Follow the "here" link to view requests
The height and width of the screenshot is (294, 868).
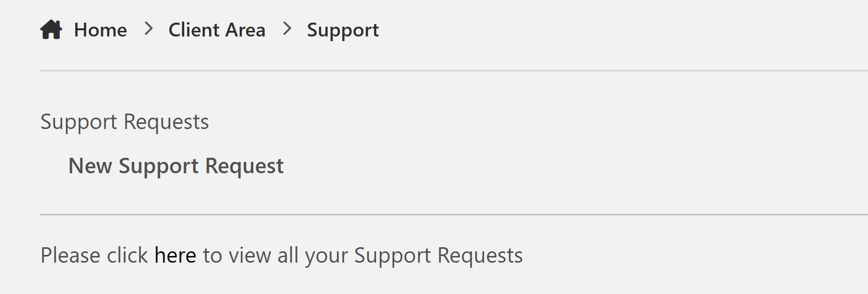[175, 255]
